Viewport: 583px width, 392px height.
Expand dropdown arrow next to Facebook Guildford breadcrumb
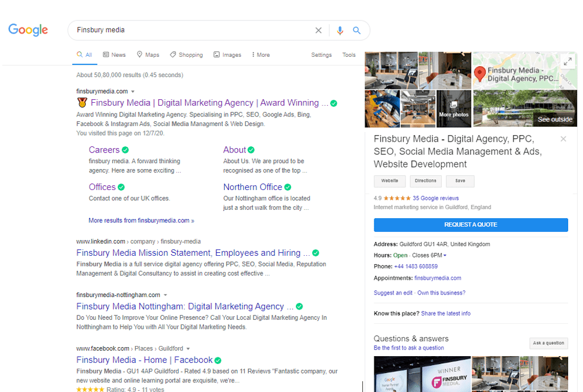pyautogui.click(x=188, y=349)
